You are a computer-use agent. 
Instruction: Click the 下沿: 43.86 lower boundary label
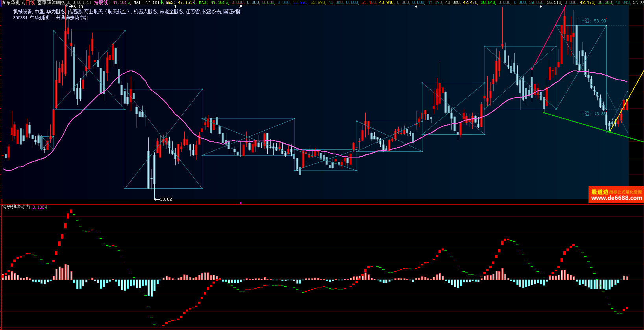tap(593, 114)
